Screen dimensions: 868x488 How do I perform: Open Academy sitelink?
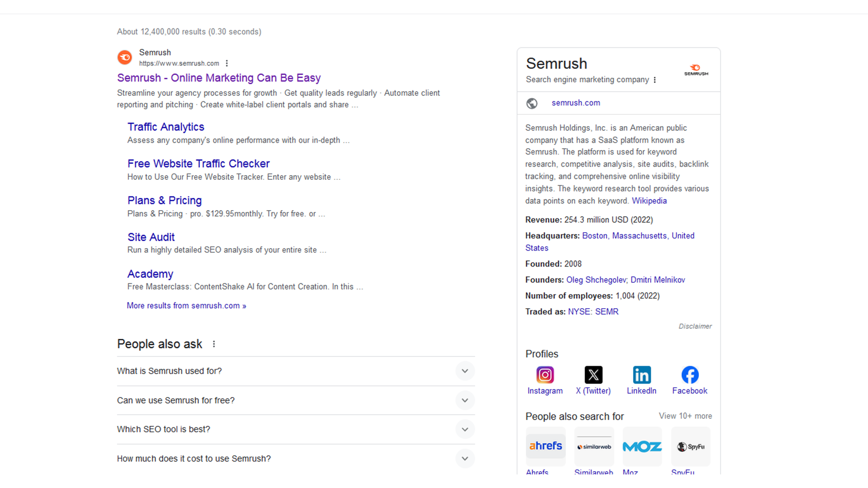pyautogui.click(x=150, y=274)
